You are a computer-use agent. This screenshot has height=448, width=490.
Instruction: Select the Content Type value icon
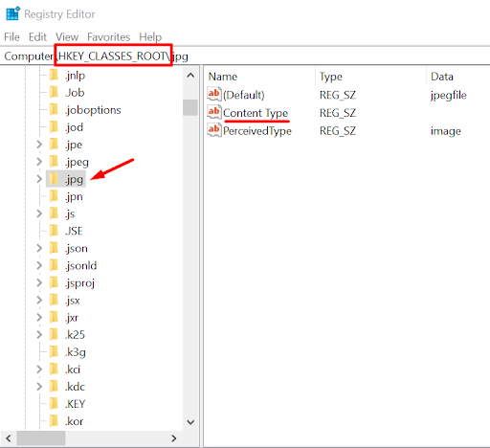click(x=214, y=112)
